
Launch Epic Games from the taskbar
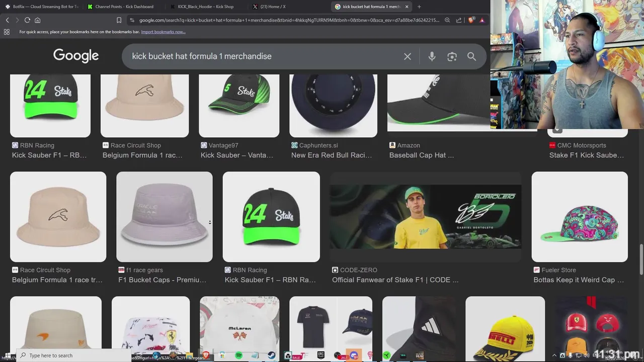point(320,355)
